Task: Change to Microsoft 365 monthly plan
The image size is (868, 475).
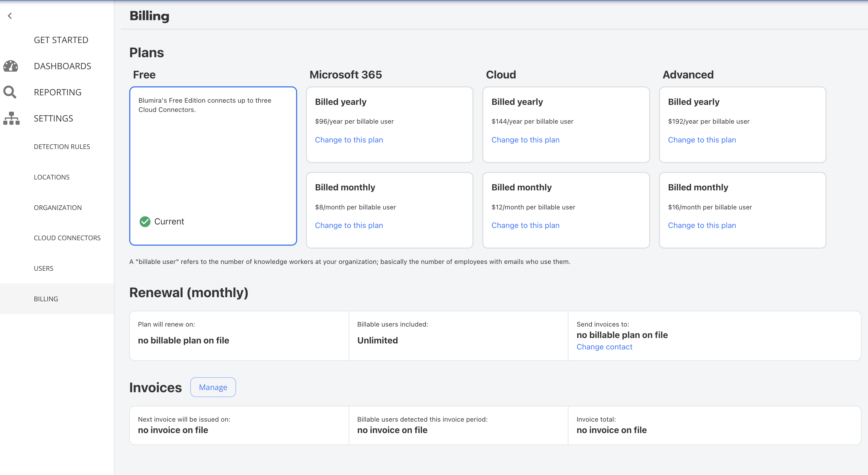Action: pyautogui.click(x=349, y=225)
